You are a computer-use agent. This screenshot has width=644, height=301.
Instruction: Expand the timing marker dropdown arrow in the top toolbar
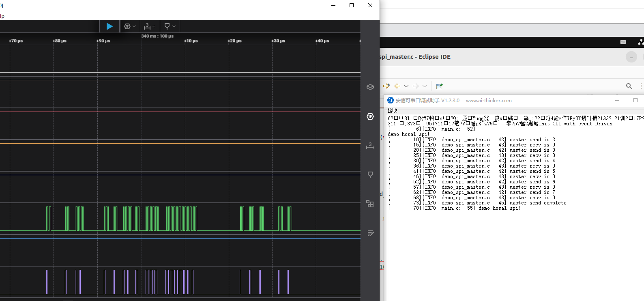[174, 26]
